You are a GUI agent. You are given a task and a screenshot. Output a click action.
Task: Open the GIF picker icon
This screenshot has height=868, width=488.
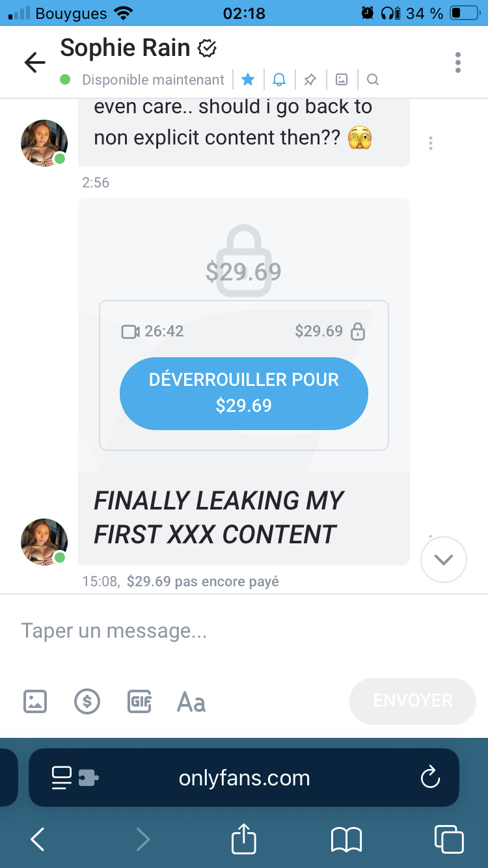(139, 701)
